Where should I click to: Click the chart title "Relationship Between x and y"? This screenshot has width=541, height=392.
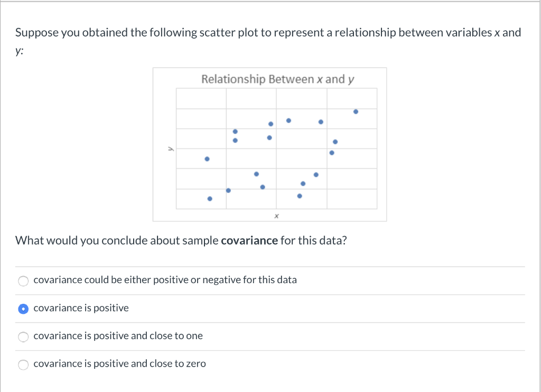[x=277, y=79]
